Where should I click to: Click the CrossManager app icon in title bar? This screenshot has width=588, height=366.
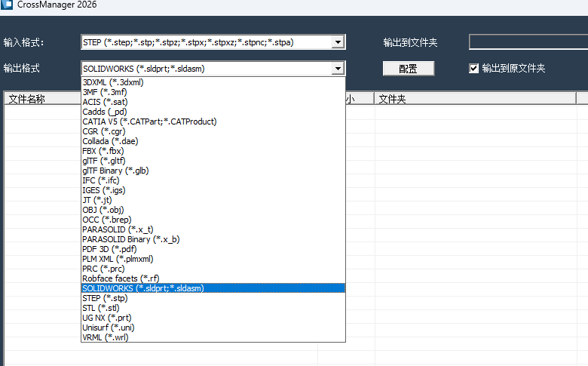coord(6,5)
